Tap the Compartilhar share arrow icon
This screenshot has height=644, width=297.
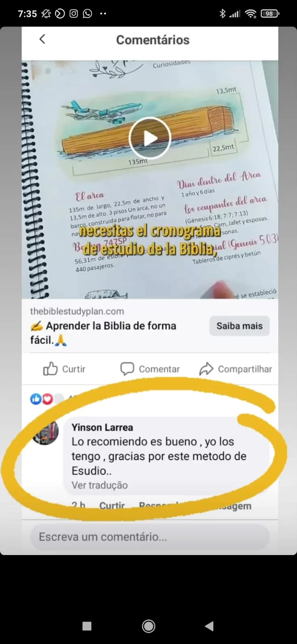click(206, 369)
